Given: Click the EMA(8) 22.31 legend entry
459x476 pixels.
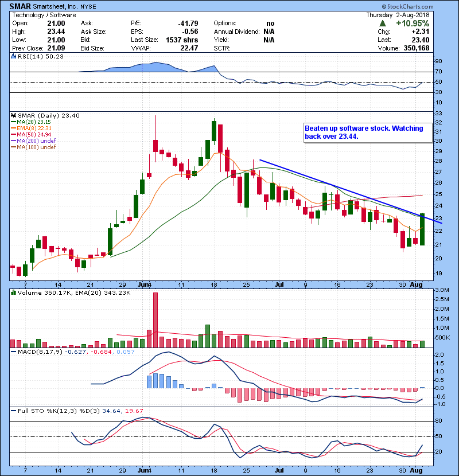Looking at the screenshot, I should click(x=31, y=128).
